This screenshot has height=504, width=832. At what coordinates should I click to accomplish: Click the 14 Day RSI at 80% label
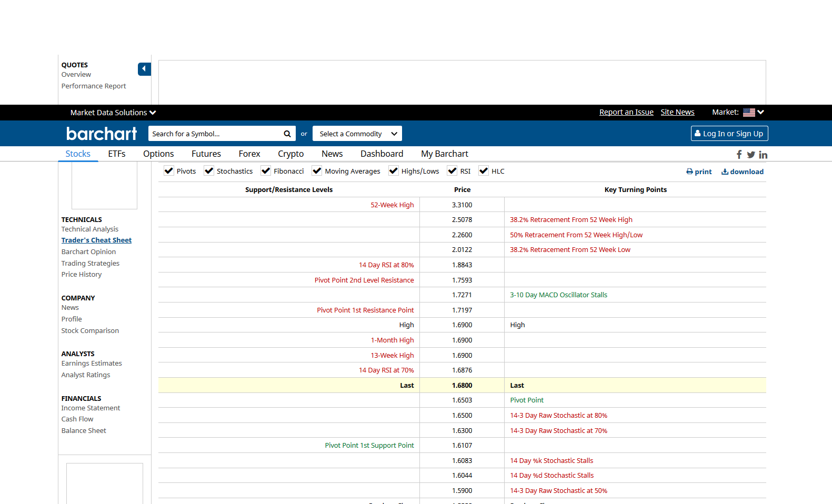[x=386, y=265]
